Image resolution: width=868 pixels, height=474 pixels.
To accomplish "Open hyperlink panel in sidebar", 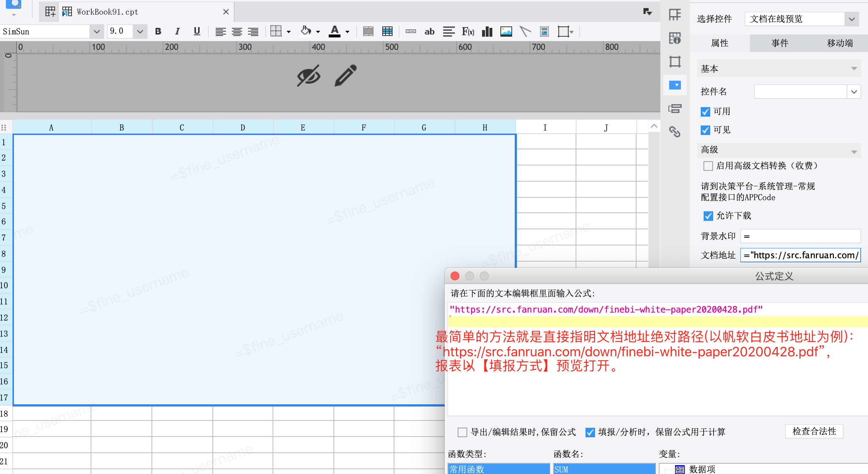I will click(675, 132).
